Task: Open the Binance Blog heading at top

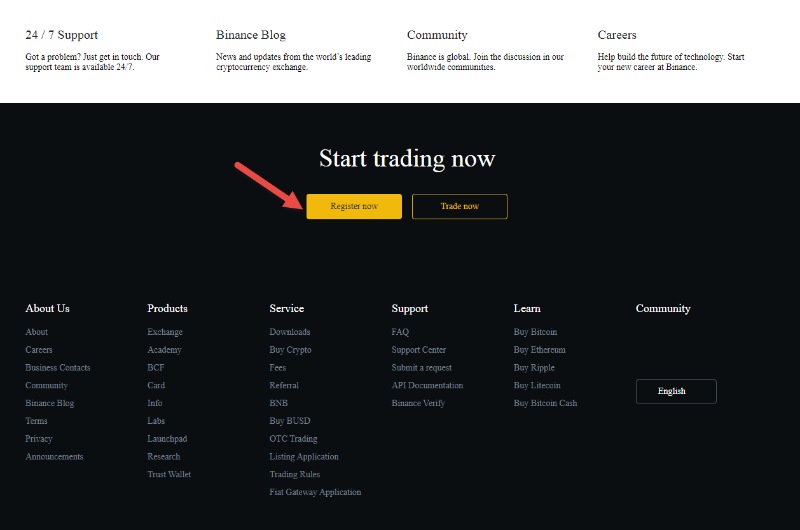Action: 251,35
